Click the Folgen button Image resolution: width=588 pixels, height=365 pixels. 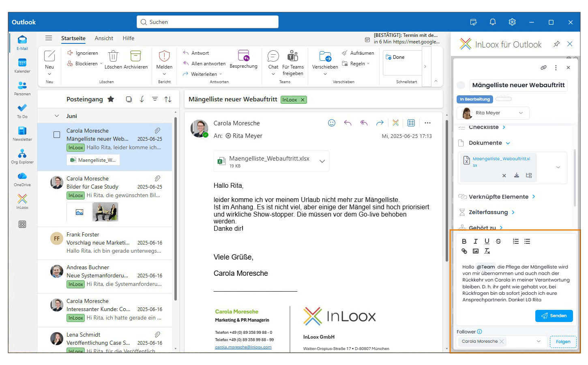pos(563,341)
